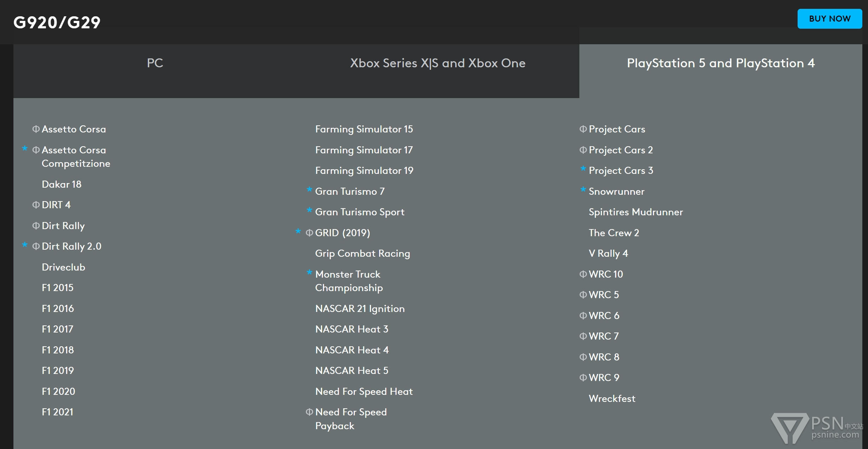Click the G920/G29 page title
868x449 pixels.
[57, 22]
